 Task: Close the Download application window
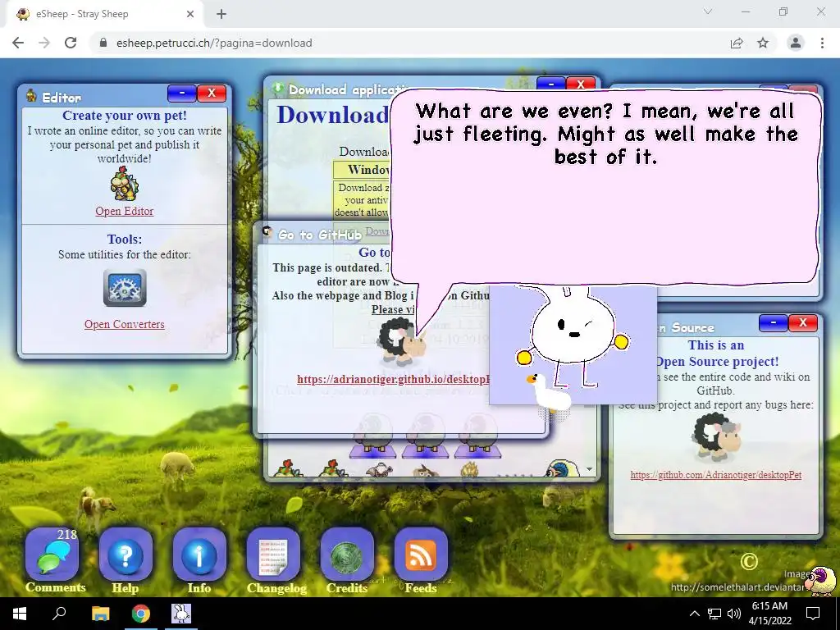(x=581, y=84)
